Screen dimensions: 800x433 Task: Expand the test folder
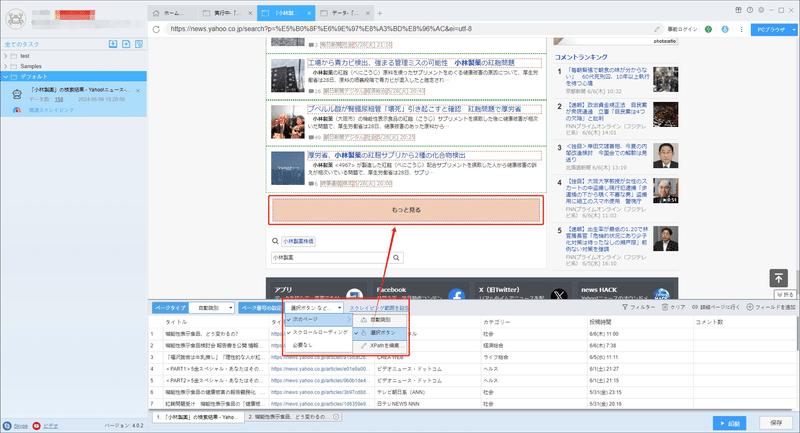click(6, 56)
